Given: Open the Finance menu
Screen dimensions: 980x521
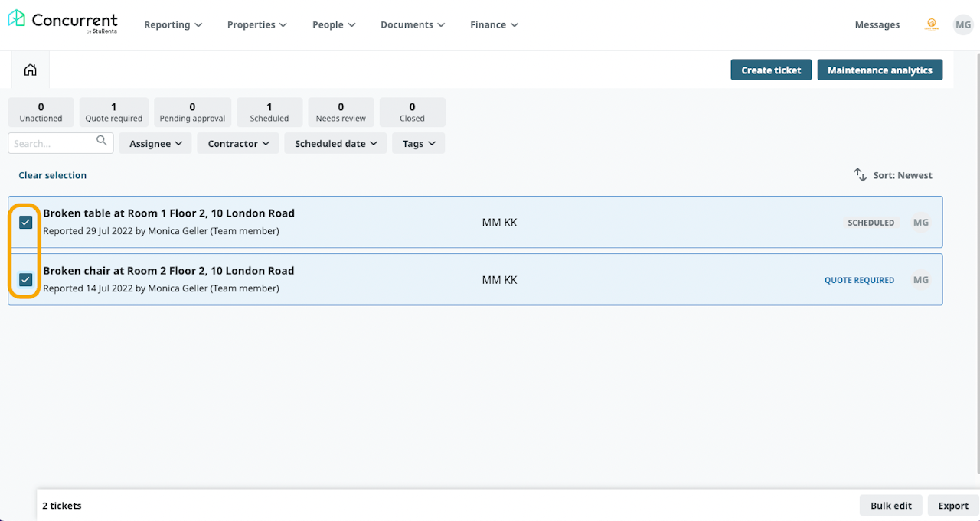Looking at the screenshot, I should [494, 25].
